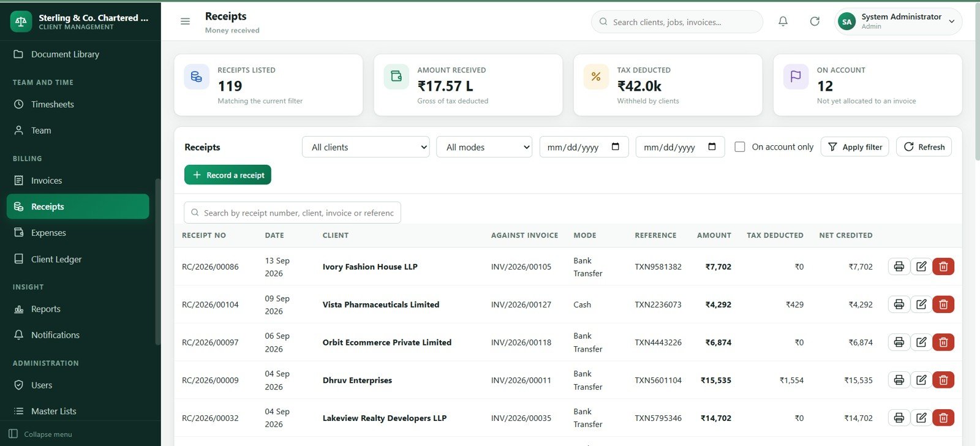The width and height of the screenshot is (980, 446).
Task: Click the Sterling & Co. scales logo
Action: pyautogui.click(x=21, y=21)
